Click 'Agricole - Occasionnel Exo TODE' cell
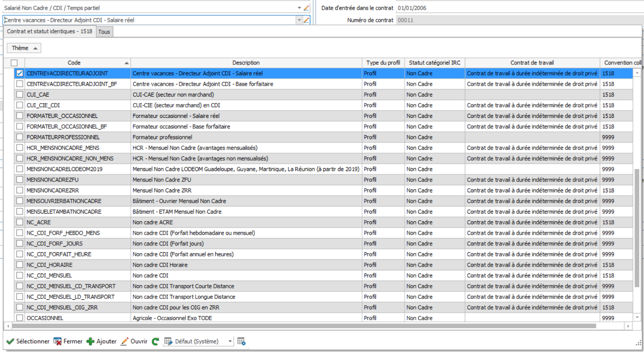644x352 pixels. point(246,318)
